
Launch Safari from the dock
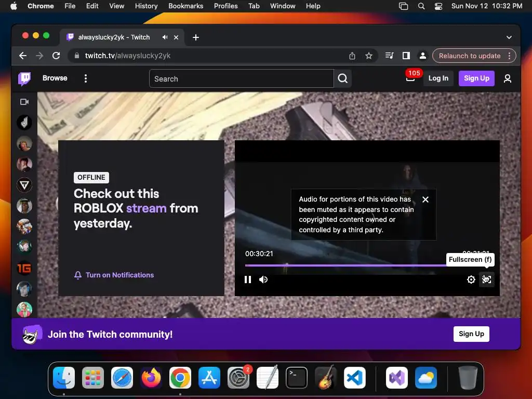click(122, 378)
